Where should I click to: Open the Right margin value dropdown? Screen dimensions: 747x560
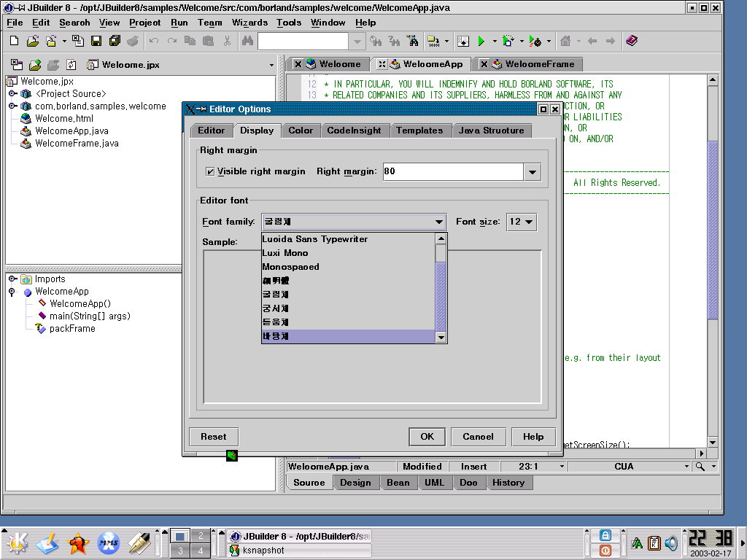(x=533, y=172)
